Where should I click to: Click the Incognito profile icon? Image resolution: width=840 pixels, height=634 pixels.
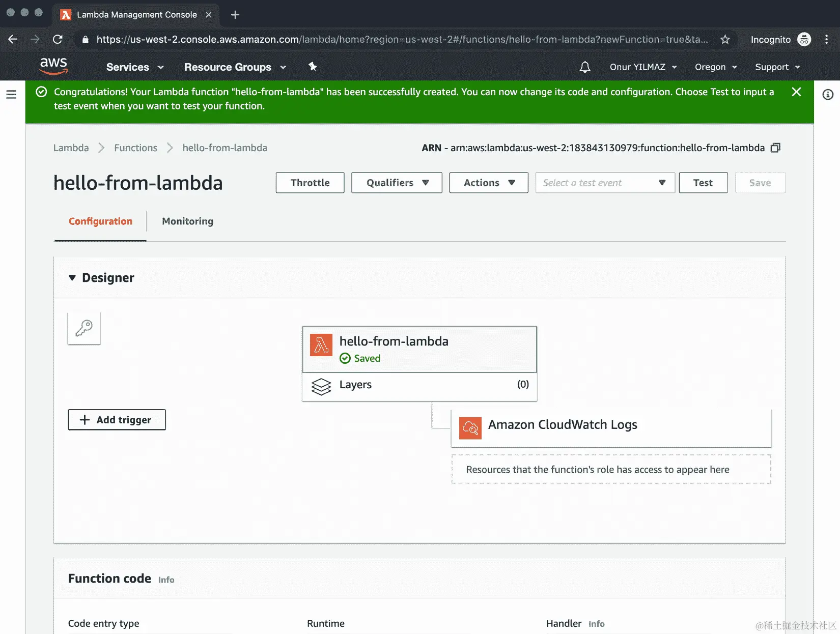pyautogui.click(x=804, y=39)
